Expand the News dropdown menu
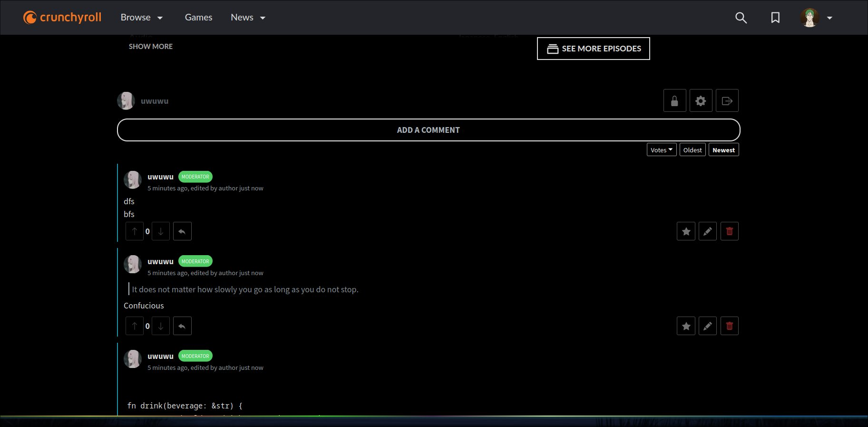The image size is (868, 427). (248, 18)
